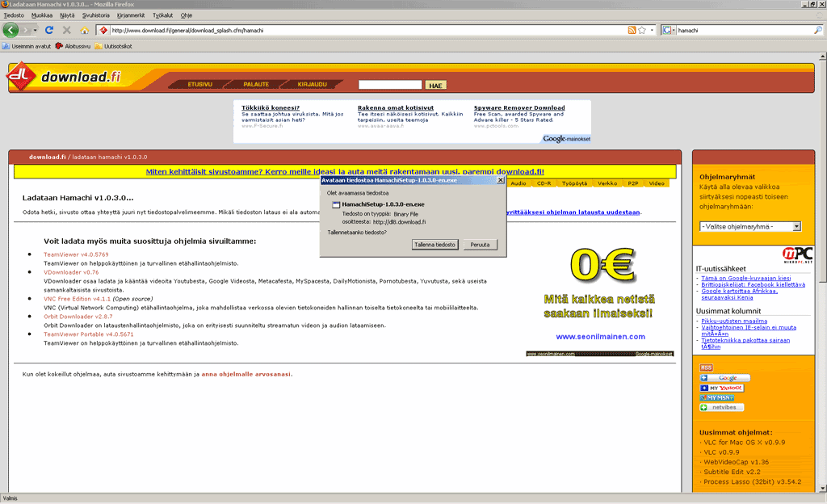Image resolution: width=827 pixels, height=504 pixels.
Task: Open the back/forward history dropdown arrow
Action: [x=36, y=30]
